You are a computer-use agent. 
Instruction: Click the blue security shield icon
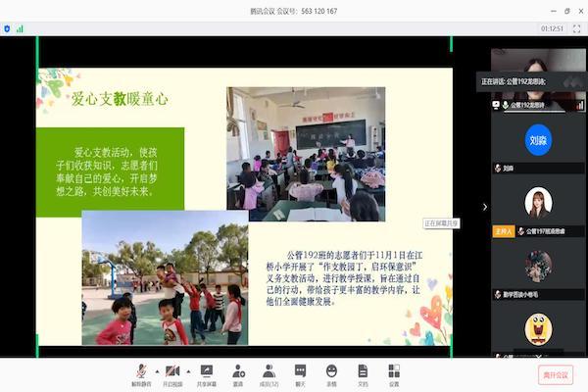tap(7, 28)
